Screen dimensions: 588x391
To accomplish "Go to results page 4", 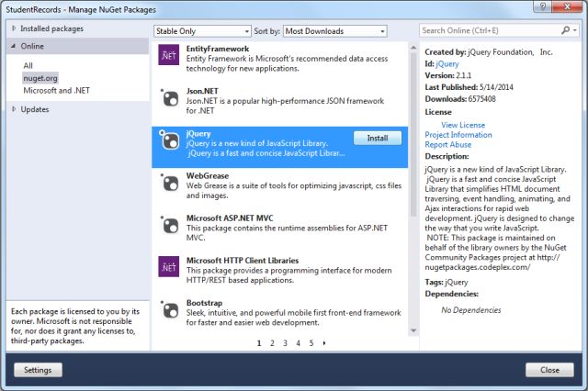I will pyautogui.click(x=298, y=343).
